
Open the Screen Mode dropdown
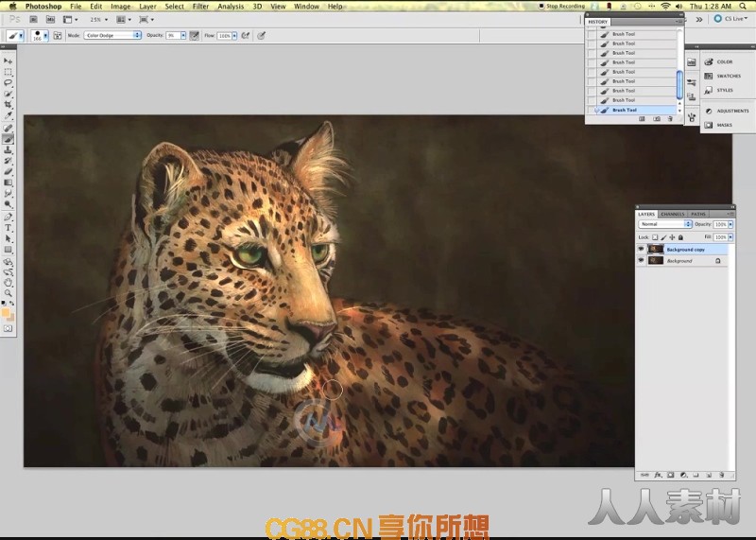tap(146, 20)
